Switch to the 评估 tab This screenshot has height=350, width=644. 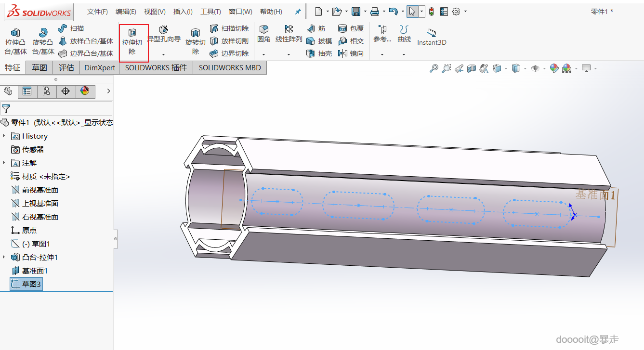pyautogui.click(x=66, y=68)
